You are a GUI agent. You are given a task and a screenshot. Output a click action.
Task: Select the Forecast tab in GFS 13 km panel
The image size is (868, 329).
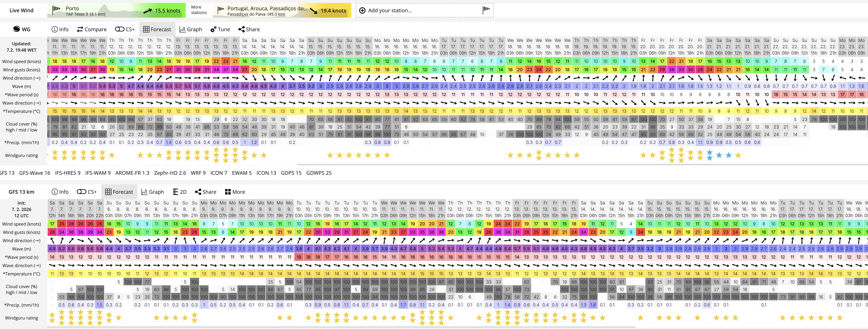(x=119, y=192)
